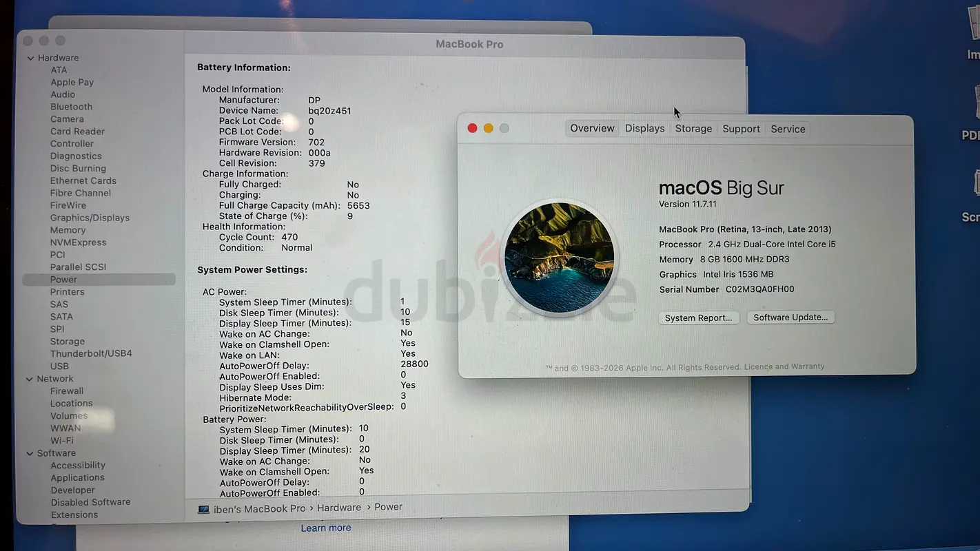Open the Diagnostics entry
Image resolution: width=980 pixels, height=551 pixels.
tap(76, 157)
